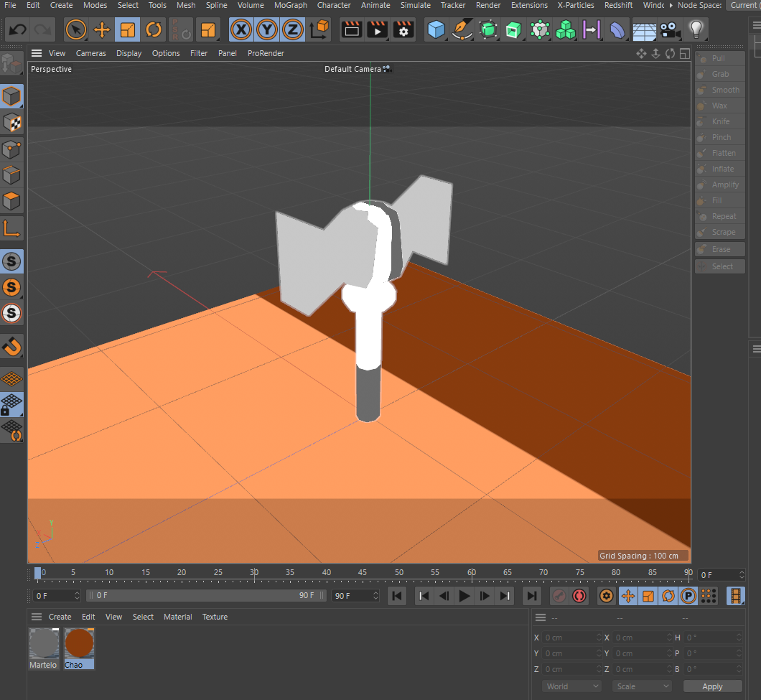Select the Scale tool in top toolbar
The height and width of the screenshot is (700, 761).
click(x=128, y=30)
